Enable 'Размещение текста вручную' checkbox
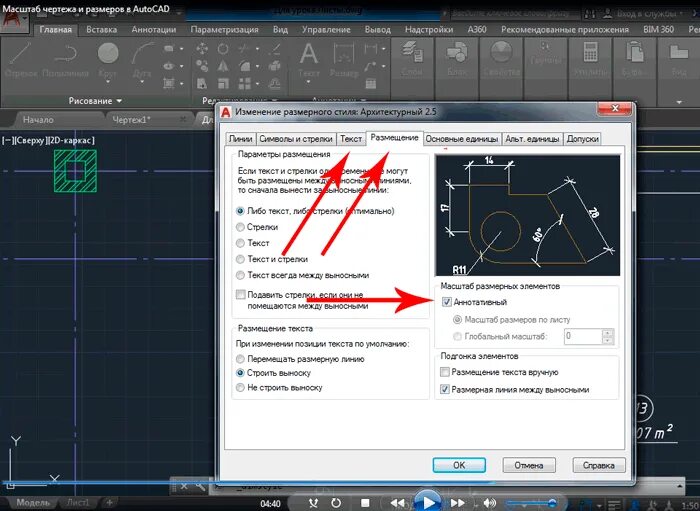The width and height of the screenshot is (700, 511). coord(445,372)
